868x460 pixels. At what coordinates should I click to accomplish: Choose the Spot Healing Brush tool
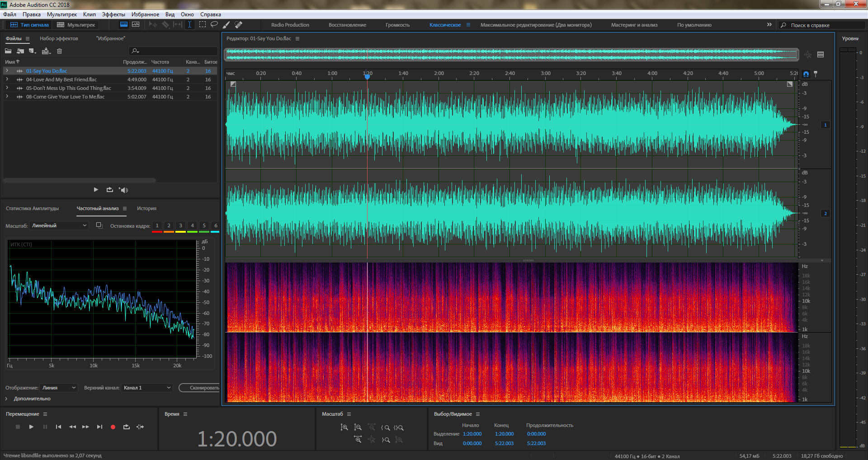point(239,25)
